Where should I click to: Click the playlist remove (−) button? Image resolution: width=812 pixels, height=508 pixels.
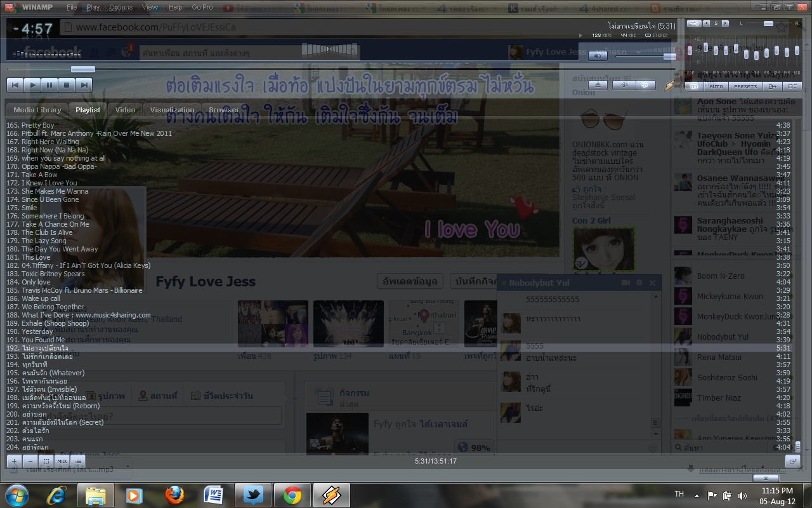click(x=30, y=461)
